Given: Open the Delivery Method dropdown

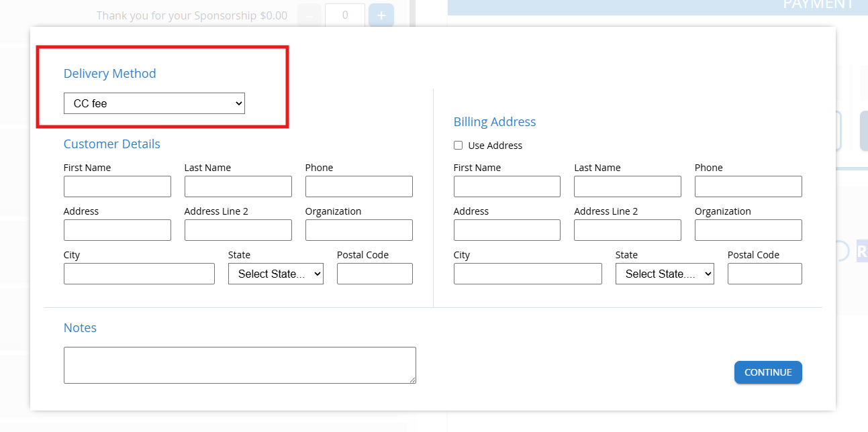Looking at the screenshot, I should tap(154, 103).
